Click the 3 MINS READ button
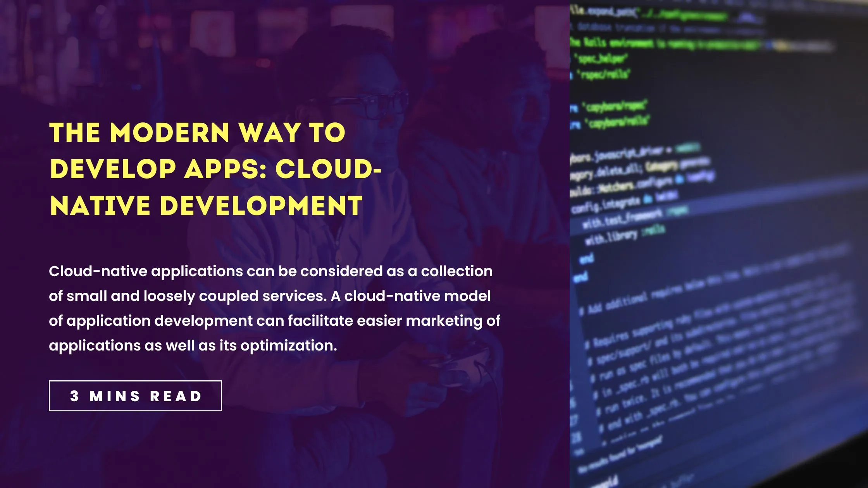The image size is (868, 488). [135, 396]
